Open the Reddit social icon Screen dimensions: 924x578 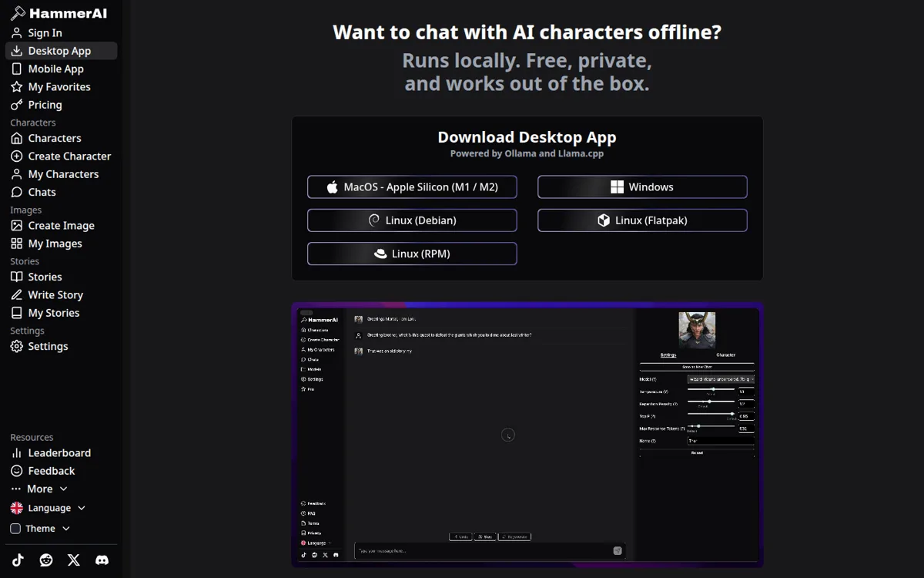coord(46,560)
